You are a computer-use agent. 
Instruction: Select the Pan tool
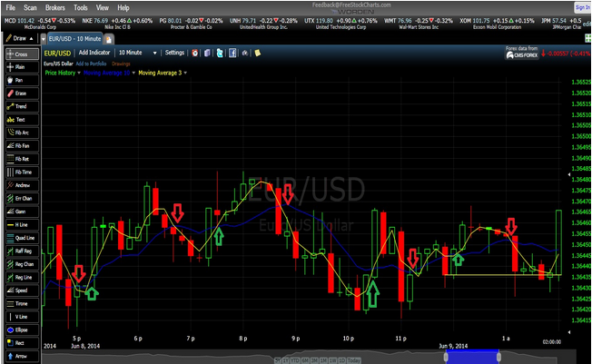pos(23,80)
